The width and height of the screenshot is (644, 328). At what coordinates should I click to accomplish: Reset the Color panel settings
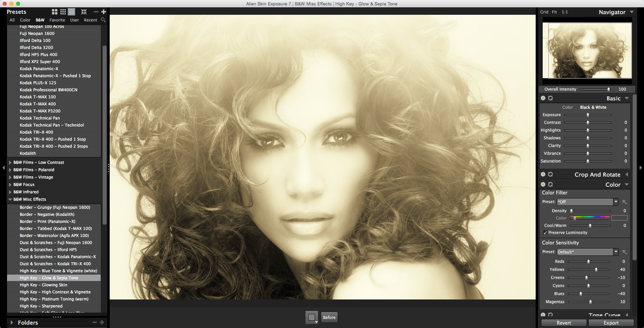pyautogui.click(x=550, y=184)
